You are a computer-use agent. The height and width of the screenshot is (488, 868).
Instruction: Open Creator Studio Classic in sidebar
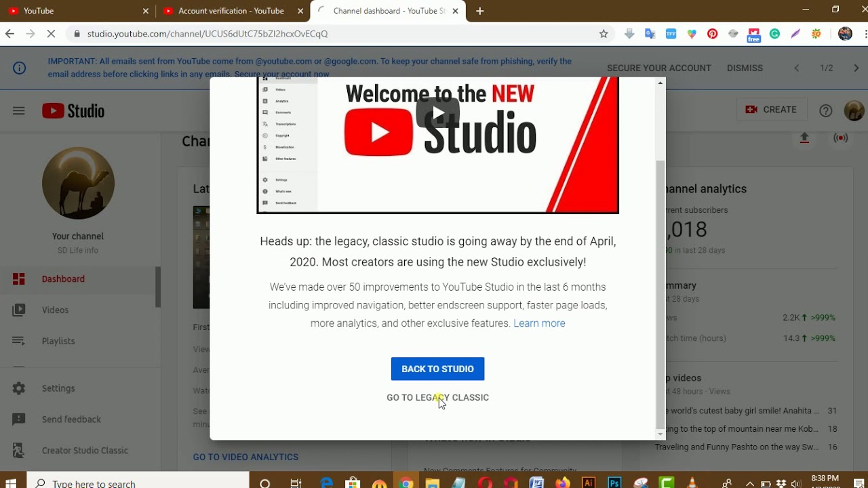[x=79, y=451]
